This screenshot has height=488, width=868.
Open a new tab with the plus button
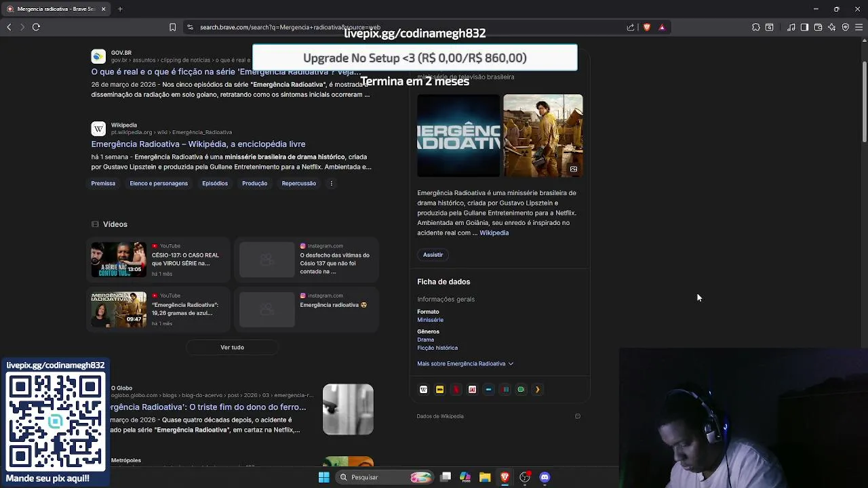120,9
